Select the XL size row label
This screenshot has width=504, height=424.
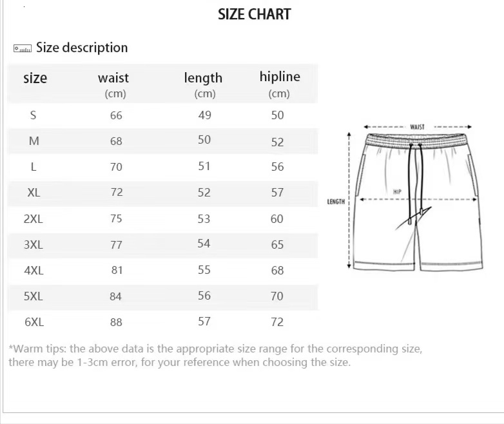click(34, 193)
